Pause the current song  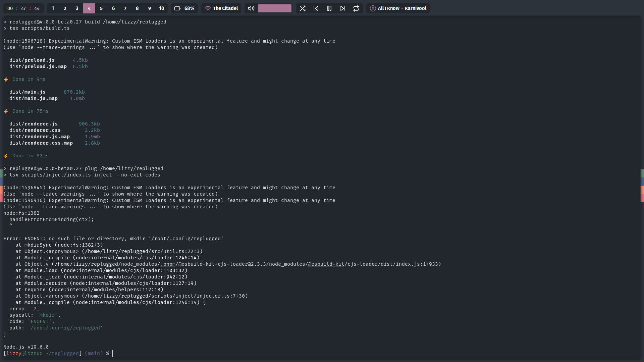(329, 8)
